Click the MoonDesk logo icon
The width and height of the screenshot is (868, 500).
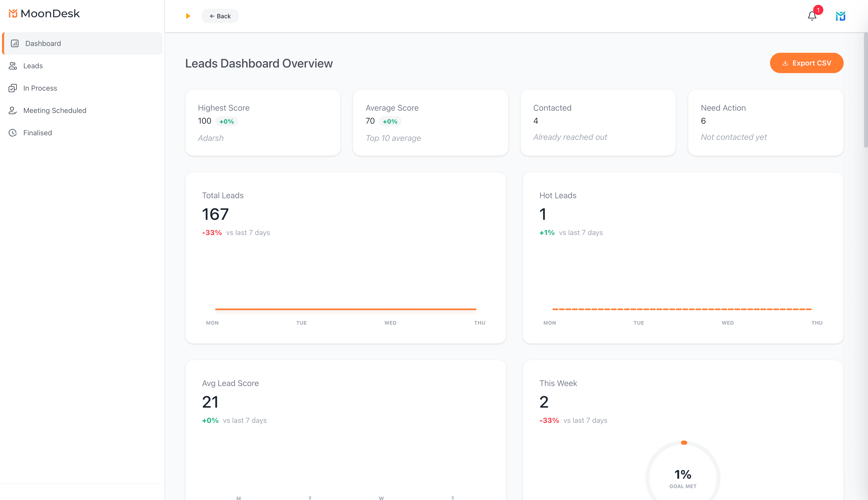(x=13, y=13)
